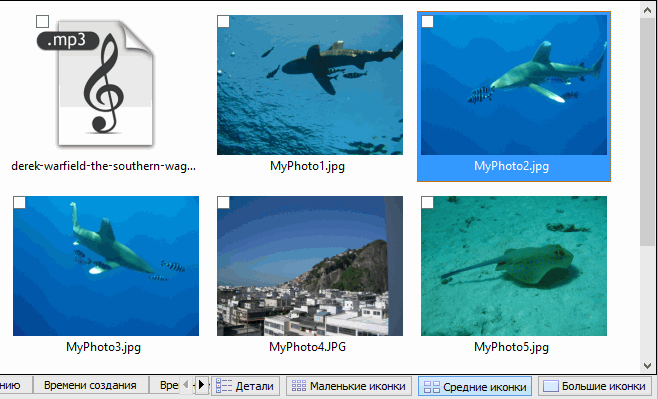Tick the checkbox on the mp3 file
The height and width of the screenshot is (399, 658).
(42, 21)
